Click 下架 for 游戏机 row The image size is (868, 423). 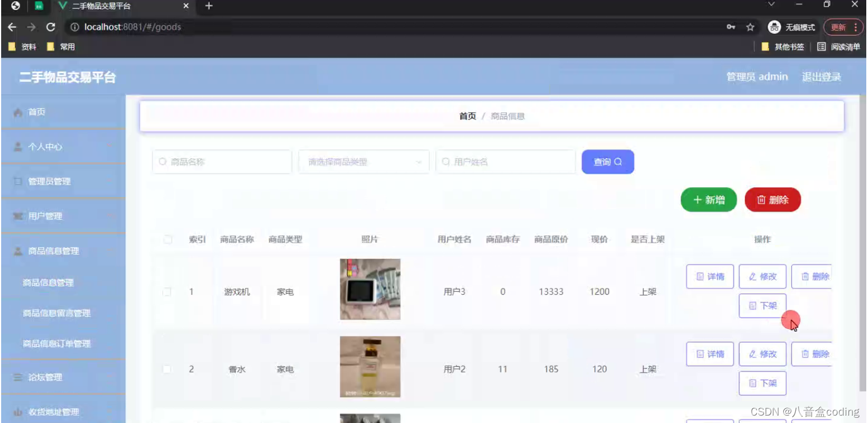point(763,306)
